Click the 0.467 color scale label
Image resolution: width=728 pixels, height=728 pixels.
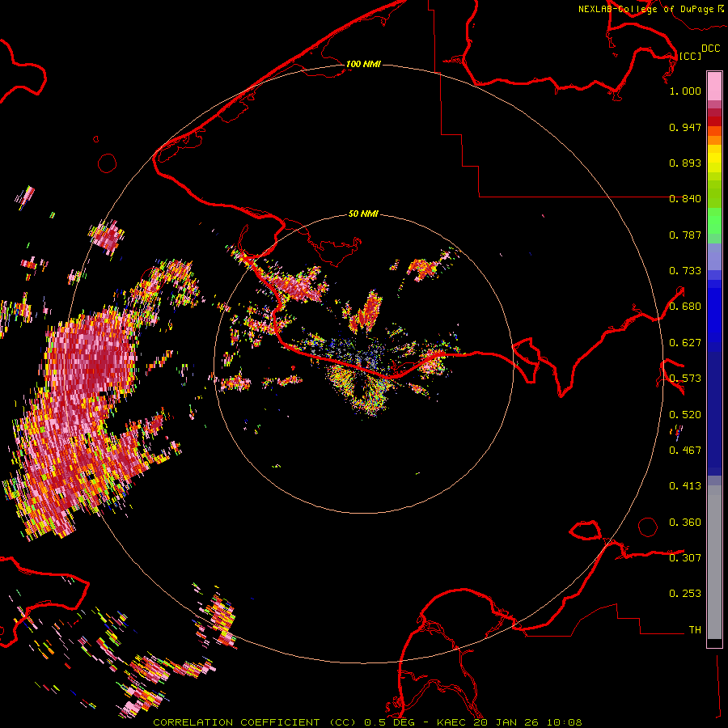click(685, 451)
